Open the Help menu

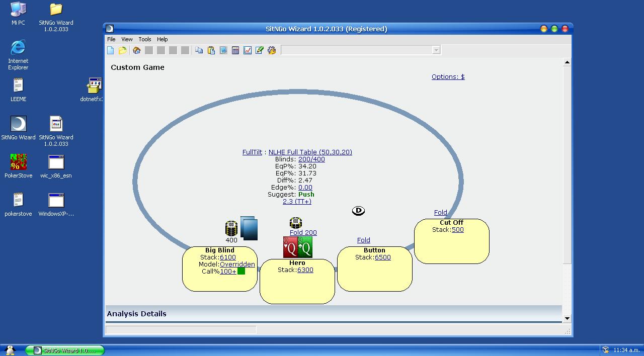point(162,39)
